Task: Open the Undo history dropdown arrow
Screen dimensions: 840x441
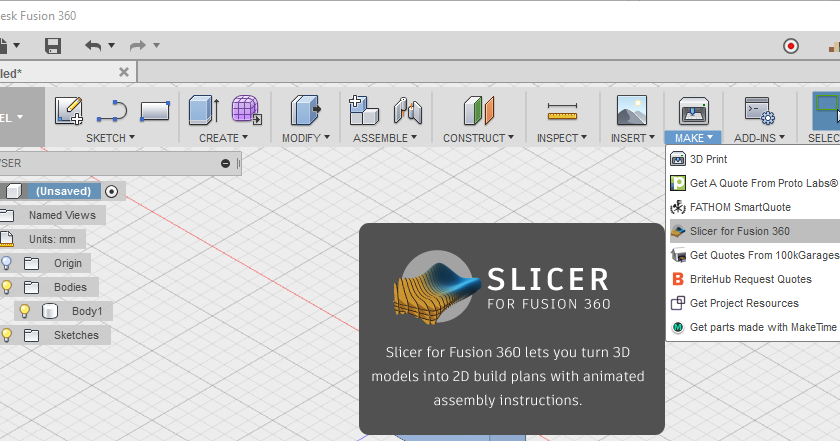Action: pos(111,46)
